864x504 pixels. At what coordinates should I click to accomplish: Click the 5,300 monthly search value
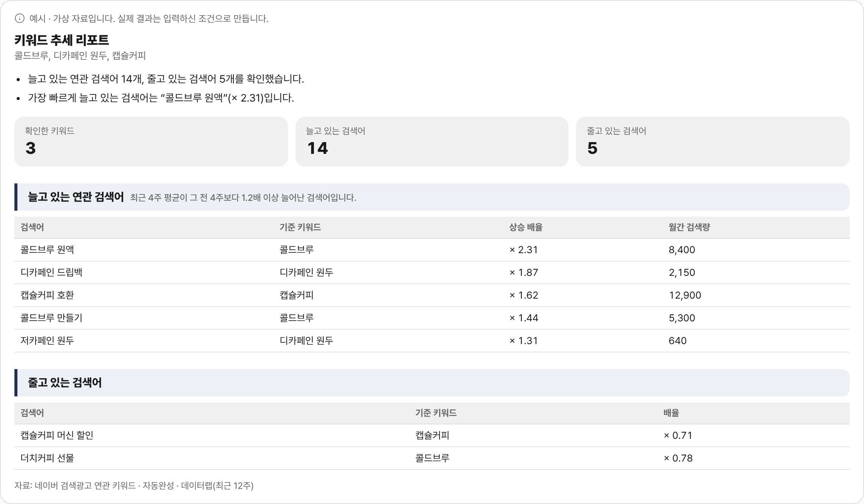click(x=682, y=318)
